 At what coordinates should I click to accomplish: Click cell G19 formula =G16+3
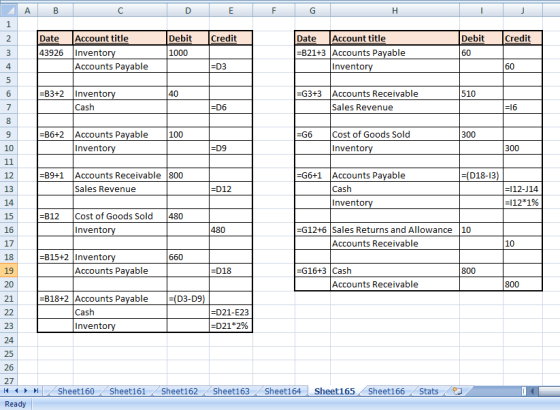point(312,271)
